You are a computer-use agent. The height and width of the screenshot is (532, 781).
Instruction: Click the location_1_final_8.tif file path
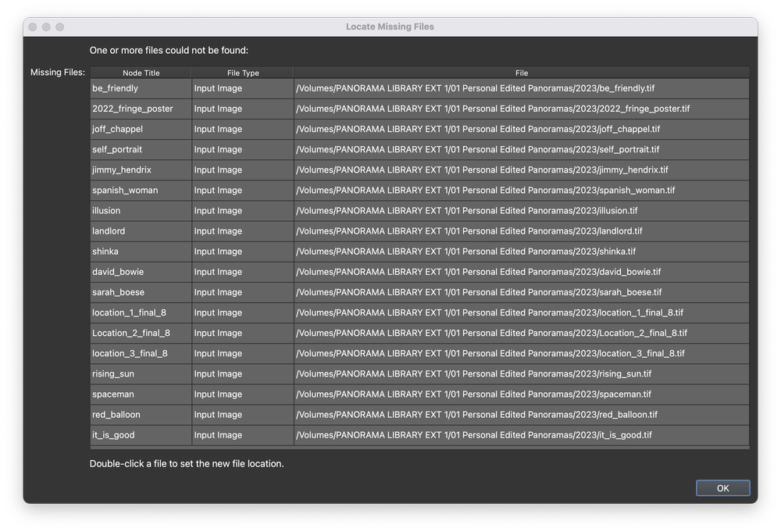click(522, 312)
